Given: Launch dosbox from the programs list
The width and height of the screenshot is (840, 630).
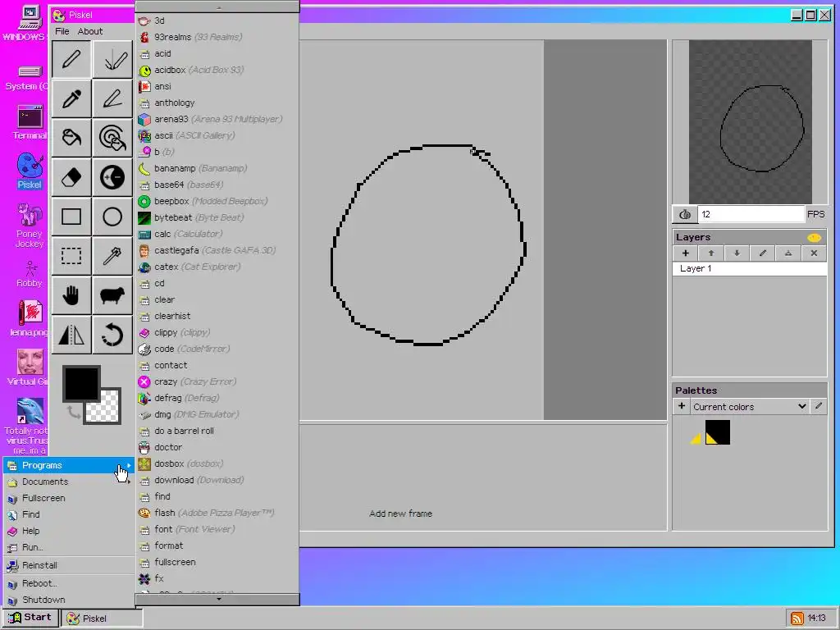Looking at the screenshot, I should 217,463.
